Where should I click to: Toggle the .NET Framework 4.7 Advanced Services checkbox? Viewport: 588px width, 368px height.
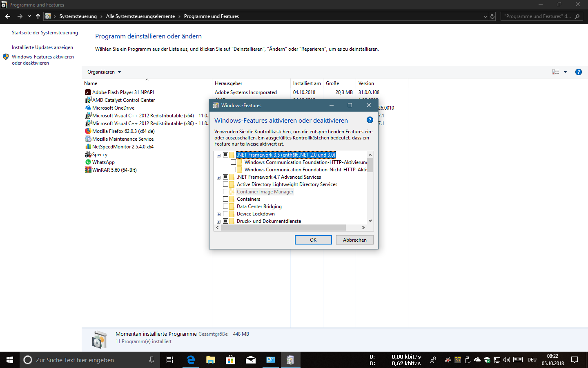[225, 177]
